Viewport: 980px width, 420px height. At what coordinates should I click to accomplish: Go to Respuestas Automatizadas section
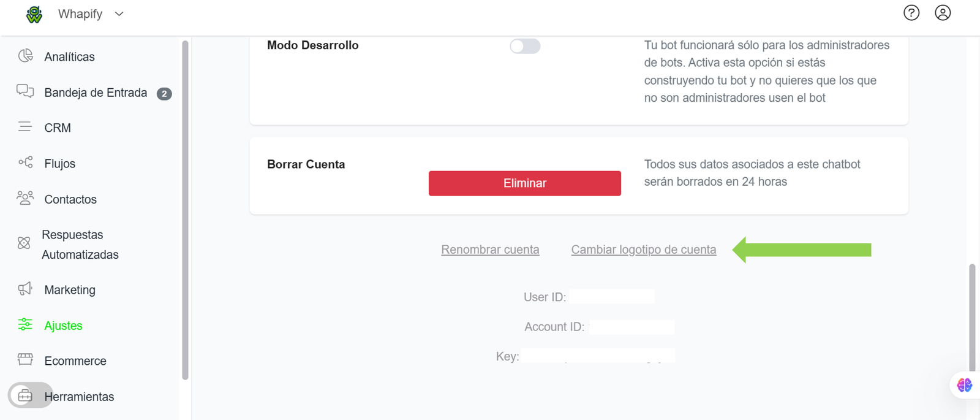coord(80,245)
